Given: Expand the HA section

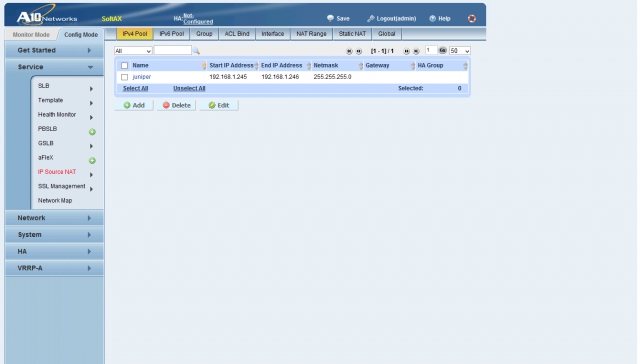Looking at the screenshot, I should pyautogui.click(x=54, y=251).
